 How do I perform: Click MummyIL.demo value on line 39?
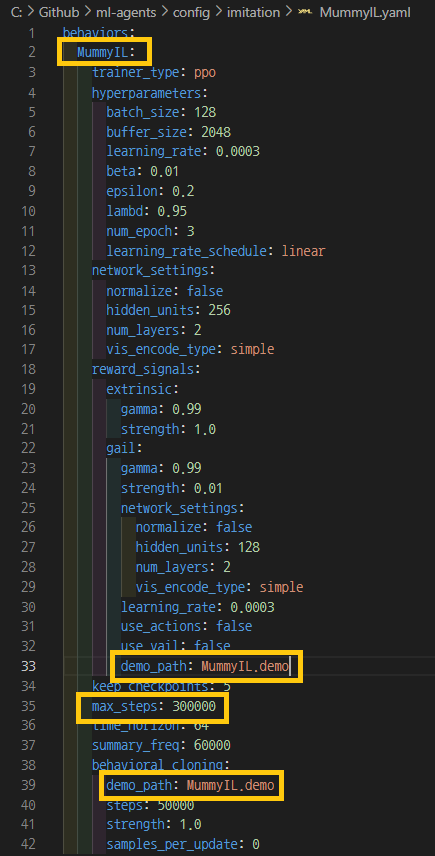(x=230, y=785)
